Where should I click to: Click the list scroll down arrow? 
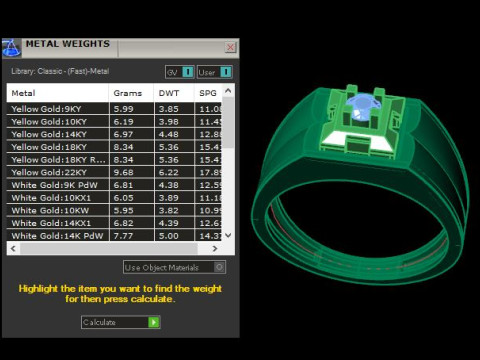[x=228, y=235]
